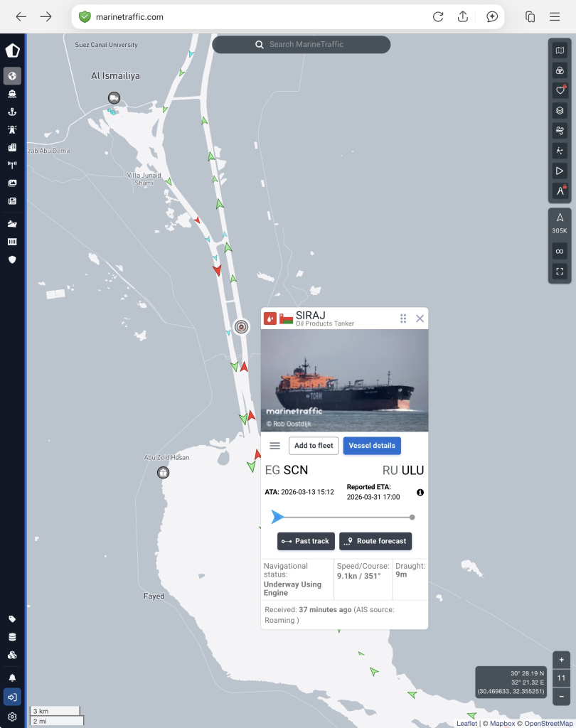The width and height of the screenshot is (576, 728).
Task: Toggle vessel names display icon
Action: pos(560,191)
